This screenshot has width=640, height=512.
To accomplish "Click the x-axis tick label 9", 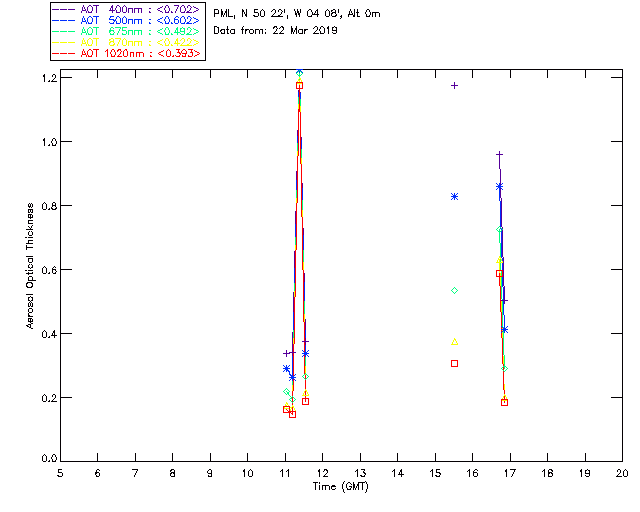I will (210, 473).
